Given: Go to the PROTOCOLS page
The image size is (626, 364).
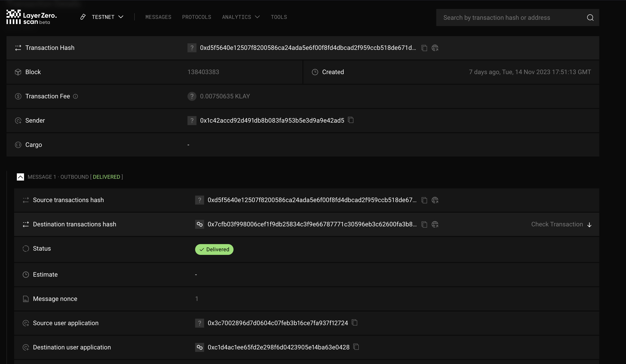Looking at the screenshot, I should (196, 17).
